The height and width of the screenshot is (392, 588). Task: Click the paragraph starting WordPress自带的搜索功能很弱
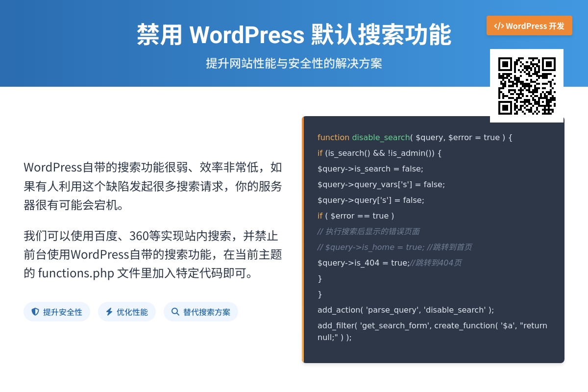(153, 186)
